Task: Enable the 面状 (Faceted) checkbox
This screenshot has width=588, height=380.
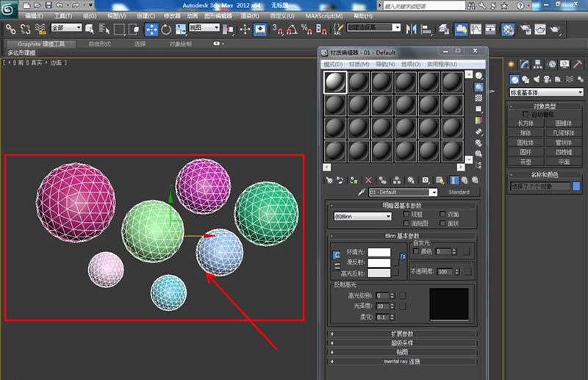Action: tap(442, 223)
